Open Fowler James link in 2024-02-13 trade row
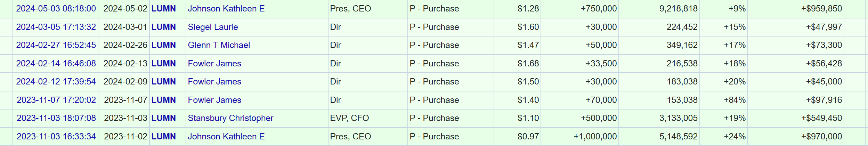The height and width of the screenshot is (146, 868). [x=214, y=64]
